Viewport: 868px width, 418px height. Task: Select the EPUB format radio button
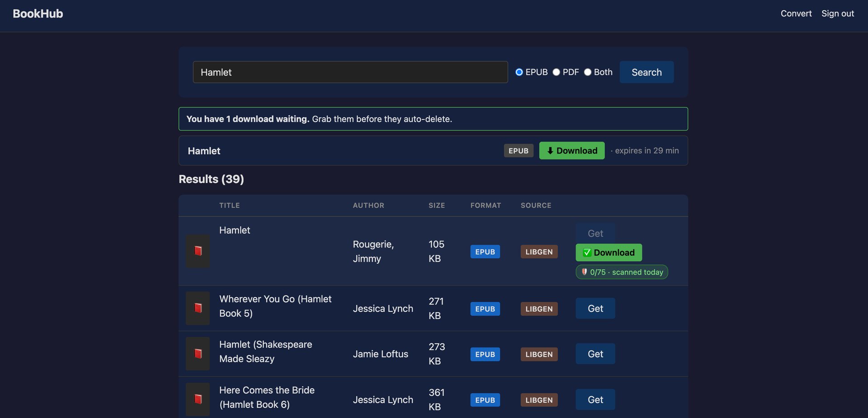click(519, 72)
